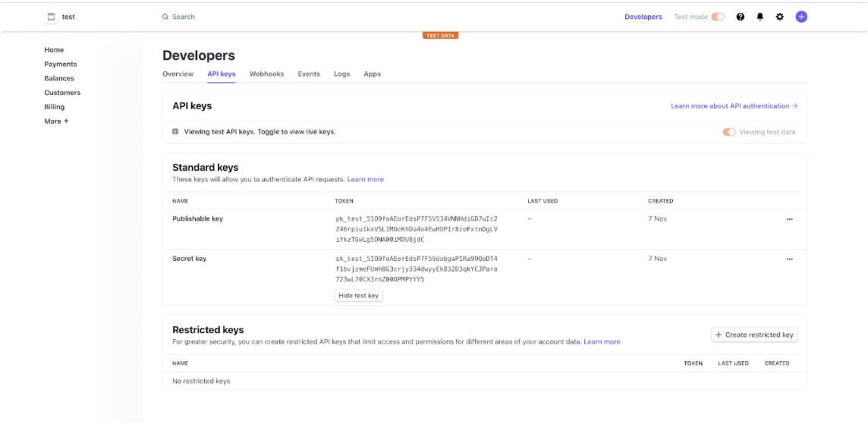Click the Hide test key button
This screenshot has width=868, height=437.
[x=358, y=296]
